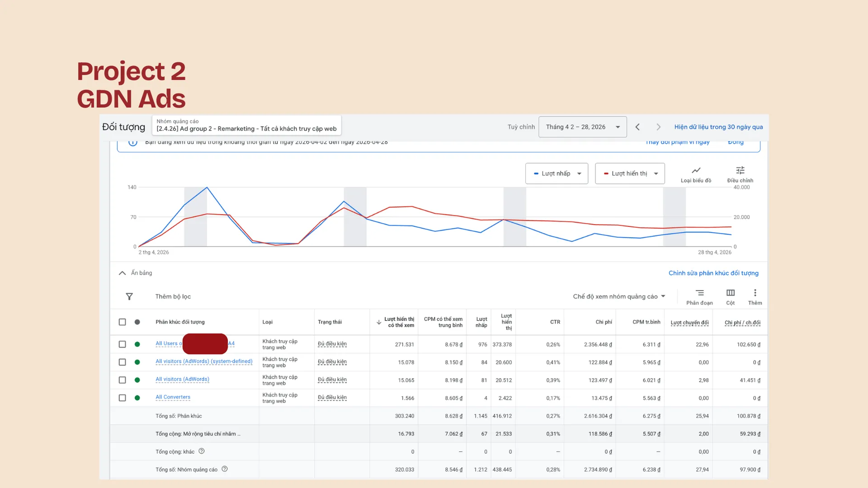Collapse the table with Ẩn bảng chevron

(122, 273)
